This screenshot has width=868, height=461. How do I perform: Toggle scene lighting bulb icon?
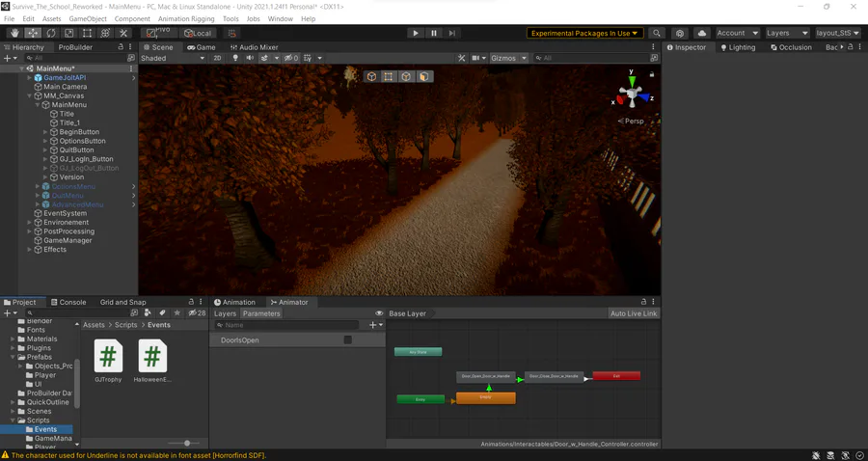235,58
